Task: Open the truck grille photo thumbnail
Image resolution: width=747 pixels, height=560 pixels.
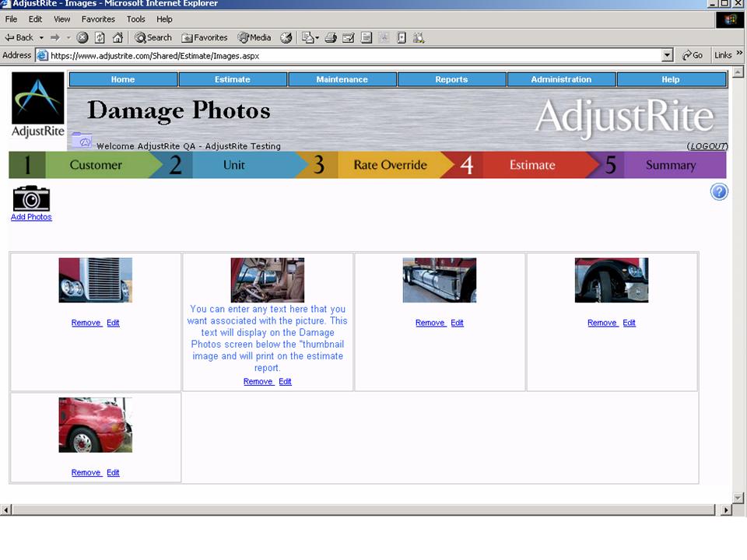Action: 95,280
